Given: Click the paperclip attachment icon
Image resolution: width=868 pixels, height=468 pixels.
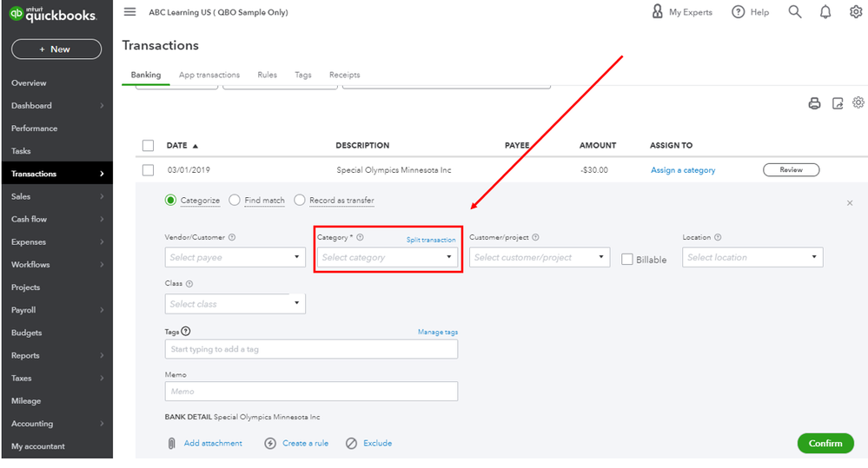Looking at the screenshot, I should [x=172, y=443].
